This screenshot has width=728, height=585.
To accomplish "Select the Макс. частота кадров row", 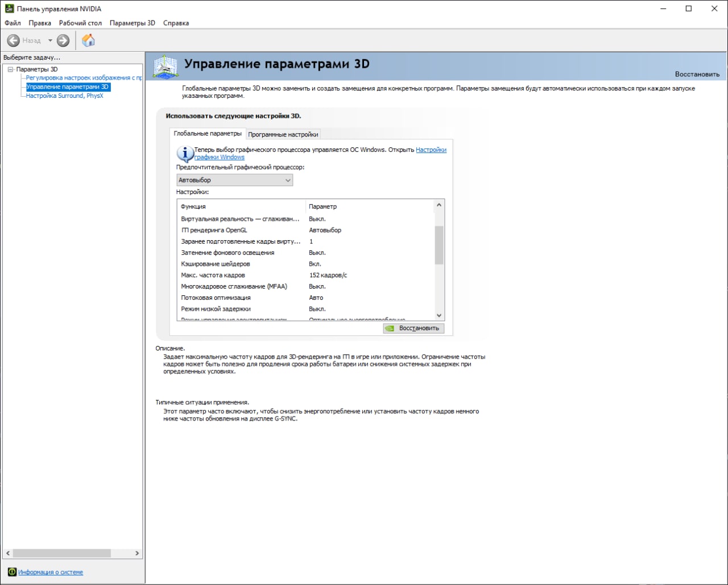I will (306, 275).
